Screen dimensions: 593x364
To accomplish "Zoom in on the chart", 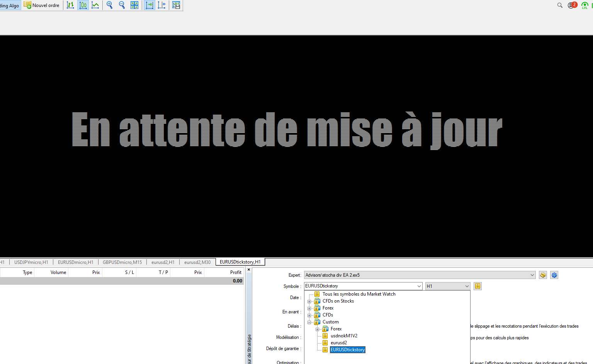I will pos(110,5).
